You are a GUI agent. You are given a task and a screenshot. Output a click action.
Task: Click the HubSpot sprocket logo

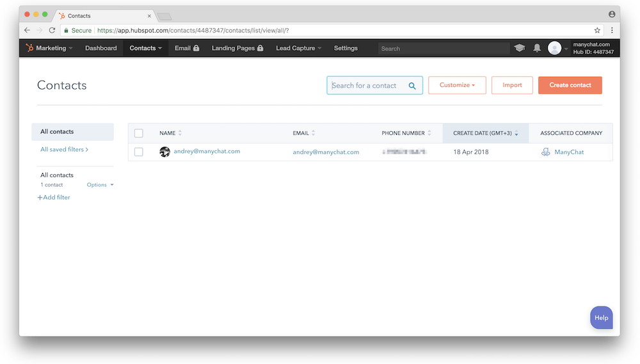click(29, 48)
